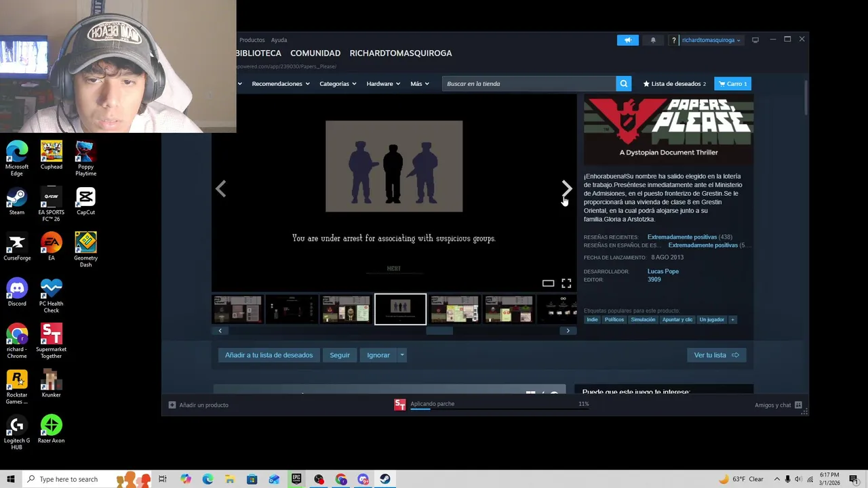Expand Más store menu
This screenshot has width=868, height=488.
[420, 83]
